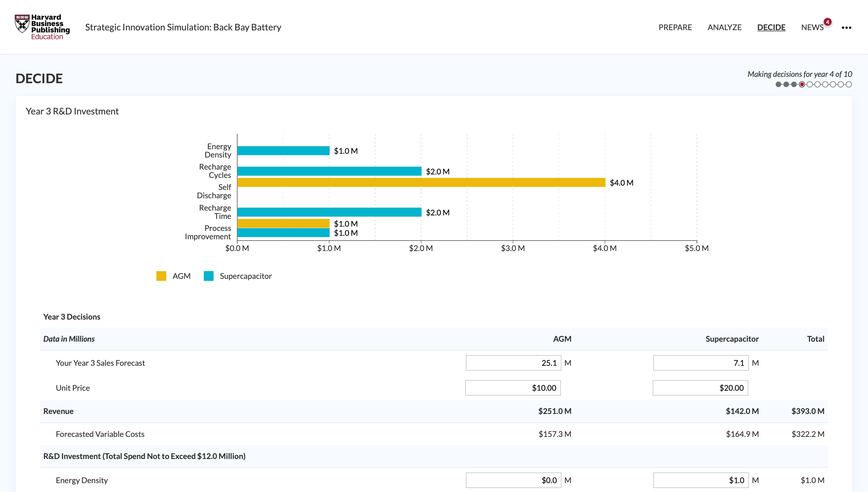Switch to the ANALYZE tab
The height and width of the screenshot is (492, 868).
click(724, 27)
